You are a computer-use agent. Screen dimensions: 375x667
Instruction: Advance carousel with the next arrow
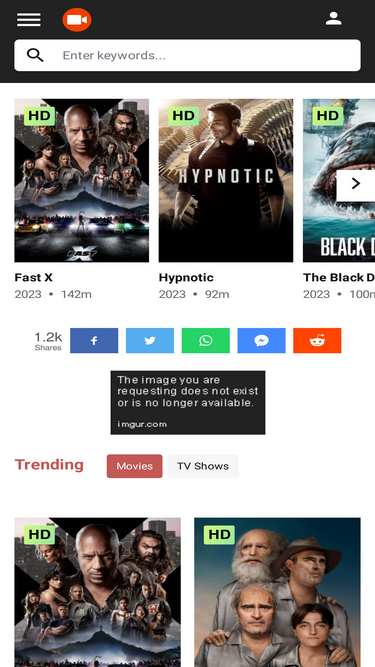(355, 183)
